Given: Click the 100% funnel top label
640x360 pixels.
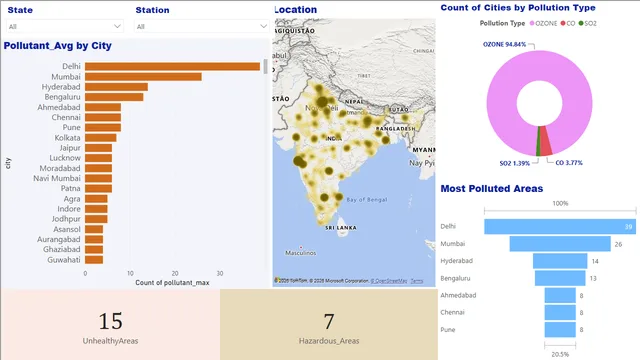Looking at the screenshot, I should 560,203.
